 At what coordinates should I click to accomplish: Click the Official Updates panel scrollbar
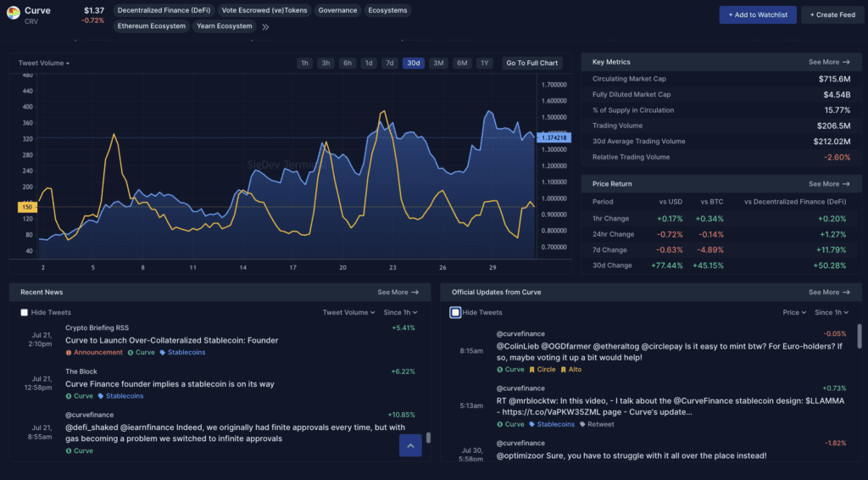[x=859, y=337]
